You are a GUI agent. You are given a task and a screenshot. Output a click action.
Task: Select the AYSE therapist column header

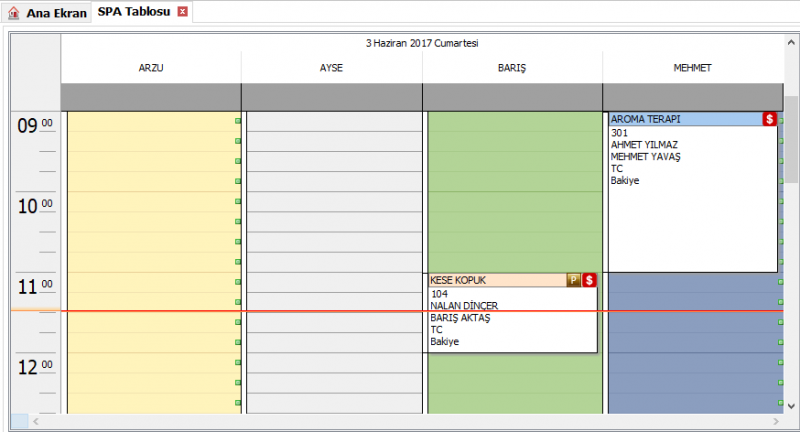(331, 68)
